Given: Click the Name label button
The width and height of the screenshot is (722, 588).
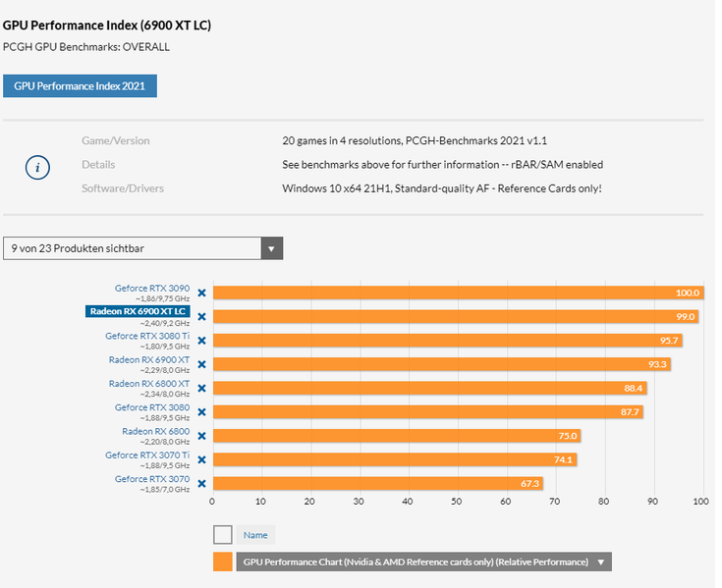Looking at the screenshot, I should coord(255,535).
